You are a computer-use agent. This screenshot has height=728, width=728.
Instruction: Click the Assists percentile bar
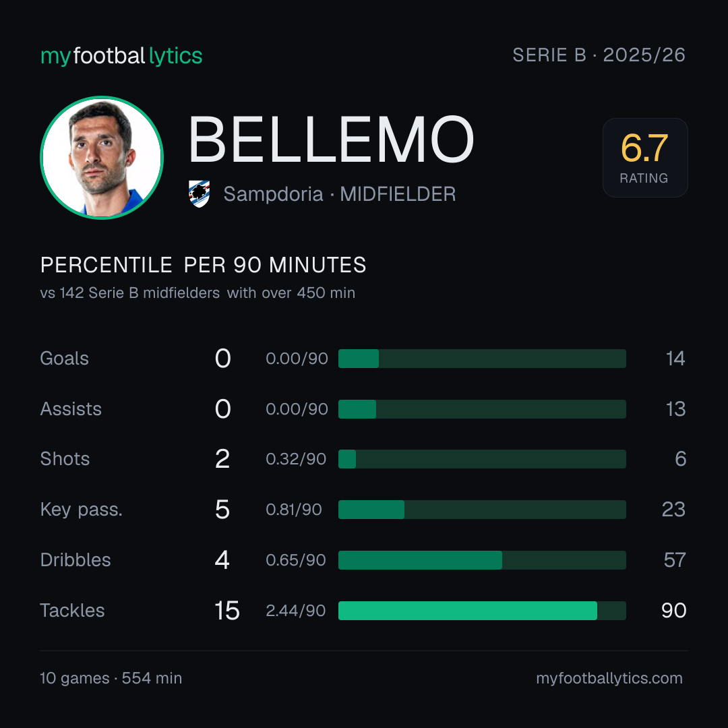pos(482,409)
